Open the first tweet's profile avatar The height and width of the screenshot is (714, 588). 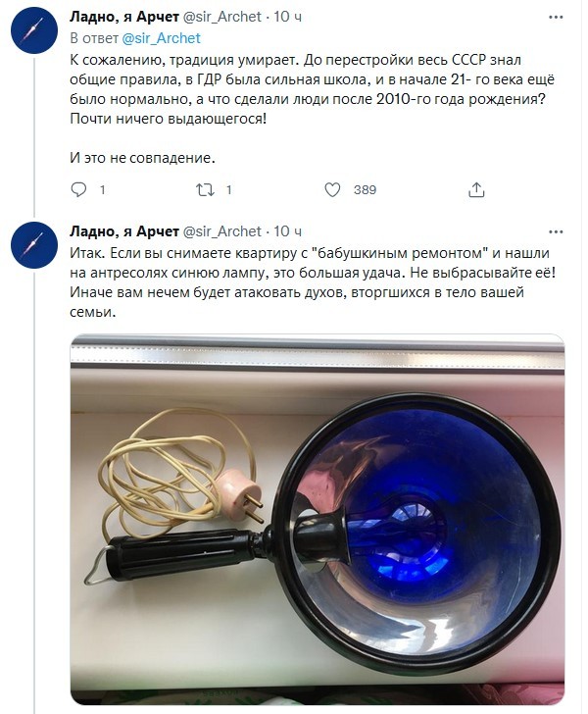(34, 30)
